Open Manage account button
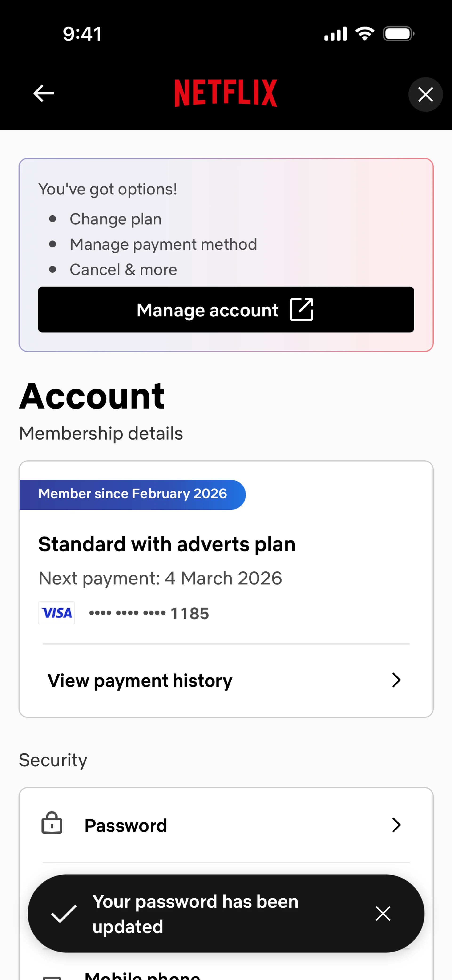The width and height of the screenshot is (452, 980). [226, 310]
